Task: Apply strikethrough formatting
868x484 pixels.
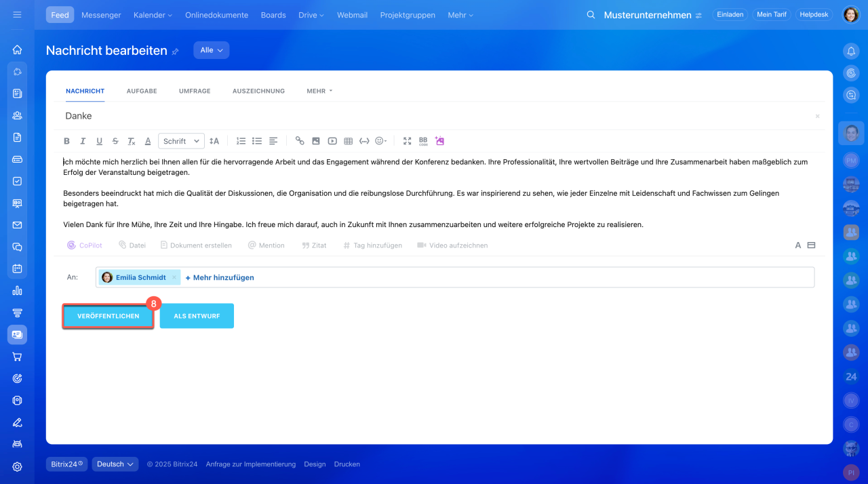Action: point(115,141)
